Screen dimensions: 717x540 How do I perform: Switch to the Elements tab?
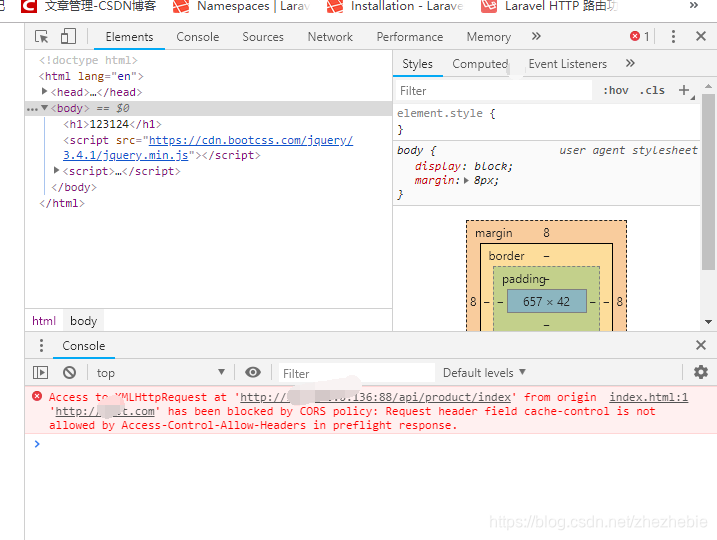(x=129, y=37)
